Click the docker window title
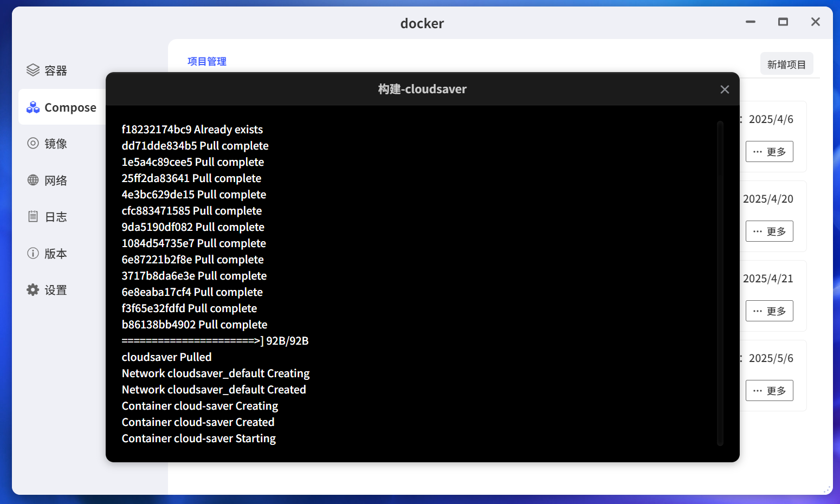Viewport: 840px width, 504px height. (422, 23)
